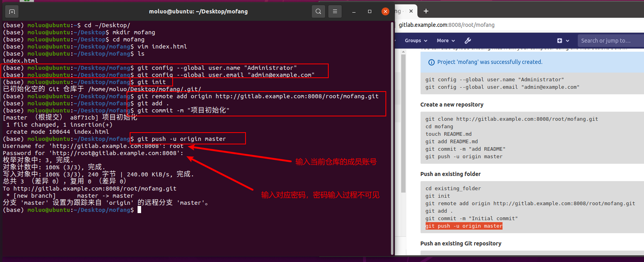Click the terminal window scrollbar
Viewport: 644px width, 262px height.
coord(392,138)
